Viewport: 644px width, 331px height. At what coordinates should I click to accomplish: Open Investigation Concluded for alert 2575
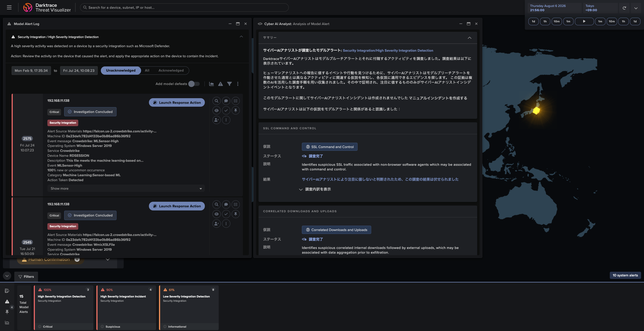point(90,112)
